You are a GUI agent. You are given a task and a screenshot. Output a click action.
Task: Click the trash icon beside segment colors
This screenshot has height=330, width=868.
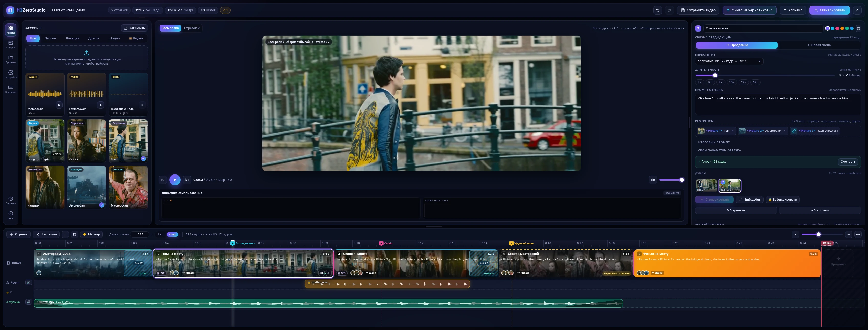(858, 28)
